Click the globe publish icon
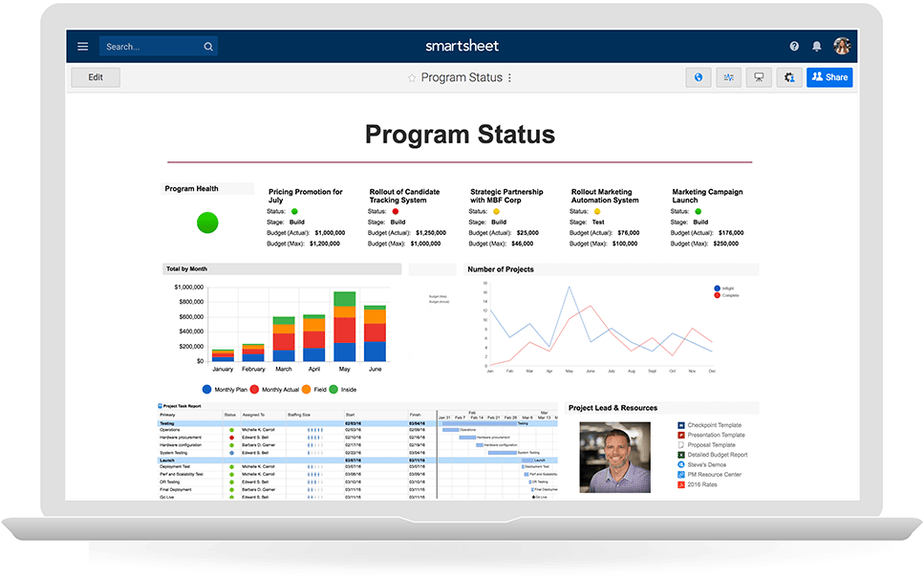The image size is (924, 577). 698,77
